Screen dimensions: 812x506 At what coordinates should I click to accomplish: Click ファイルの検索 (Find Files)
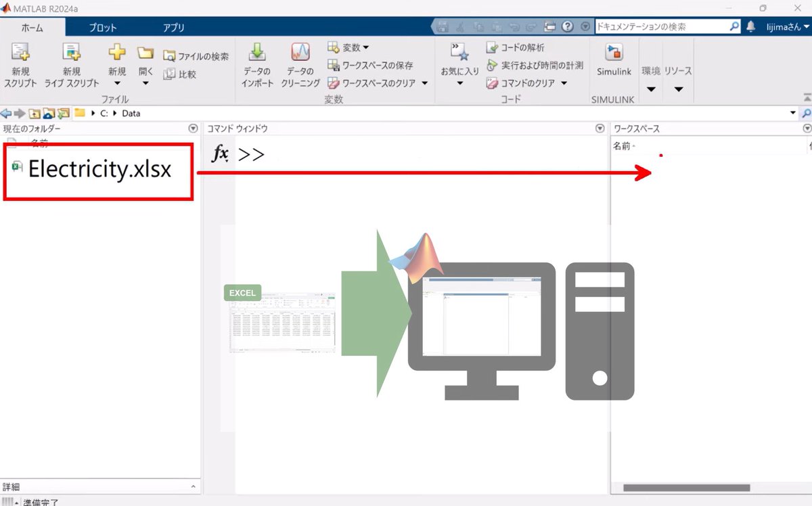(196, 57)
